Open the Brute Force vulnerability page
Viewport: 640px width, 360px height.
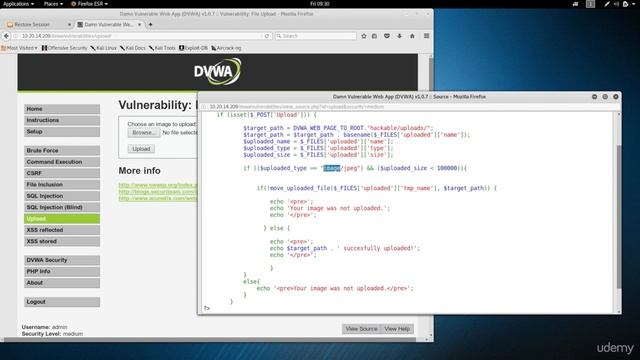pyautogui.click(x=62, y=151)
